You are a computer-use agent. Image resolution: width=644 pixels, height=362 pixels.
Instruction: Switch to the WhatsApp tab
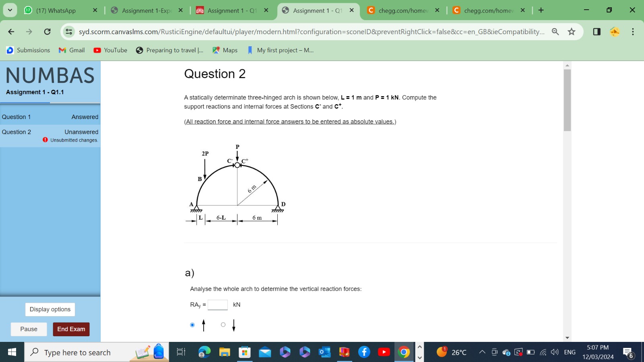(x=56, y=10)
